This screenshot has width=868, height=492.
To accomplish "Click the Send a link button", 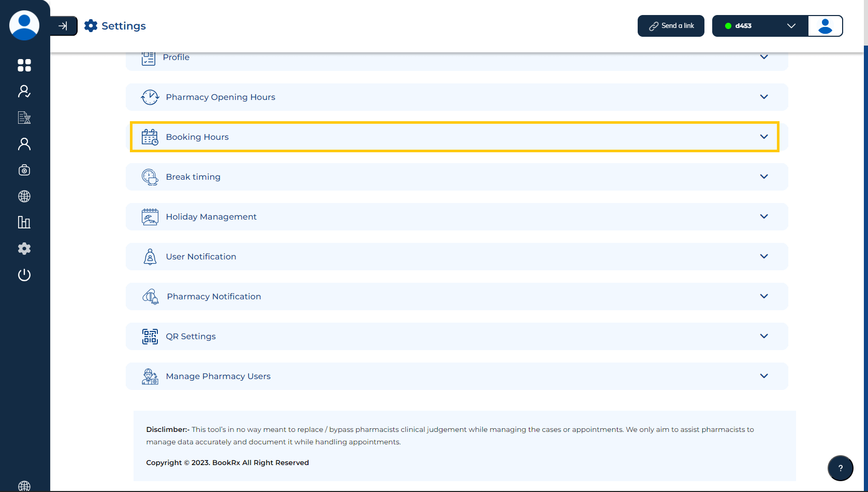I will pyautogui.click(x=670, y=26).
